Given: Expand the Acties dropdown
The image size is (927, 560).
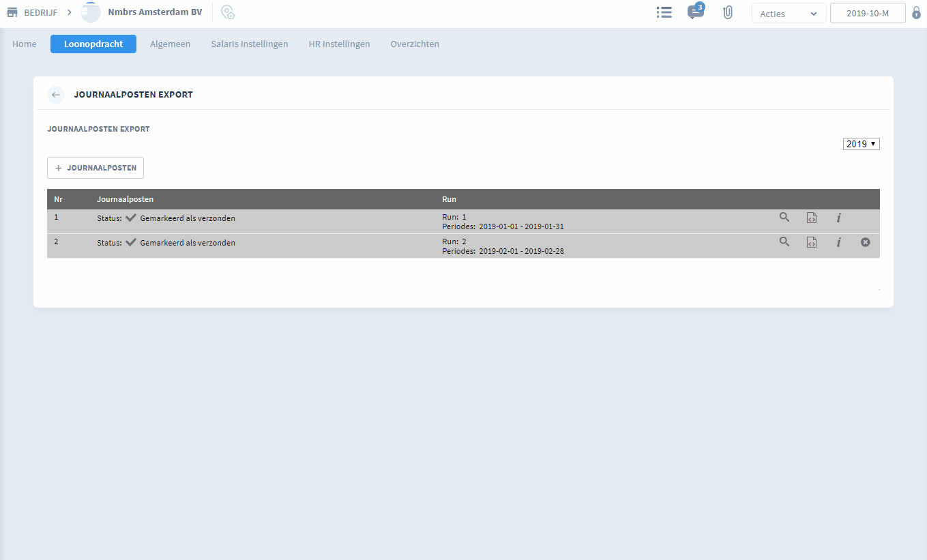Looking at the screenshot, I should coord(789,14).
